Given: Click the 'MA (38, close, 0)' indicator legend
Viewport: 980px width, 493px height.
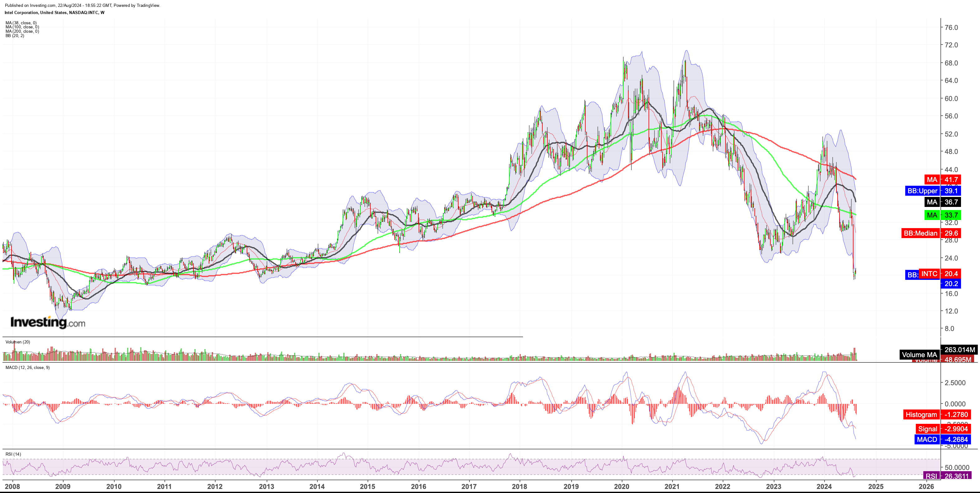Looking at the screenshot, I should coord(21,23).
